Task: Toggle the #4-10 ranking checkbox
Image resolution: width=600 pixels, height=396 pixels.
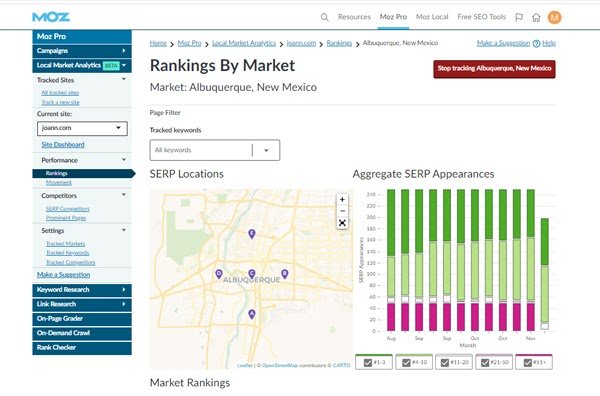Action: coord(406,362)
